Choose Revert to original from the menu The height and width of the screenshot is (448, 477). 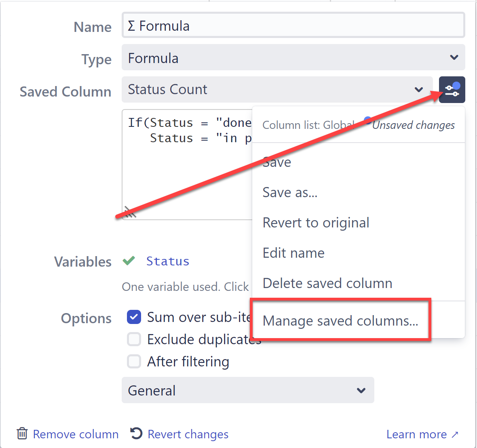pyautogui.click(x=316, y=223)
